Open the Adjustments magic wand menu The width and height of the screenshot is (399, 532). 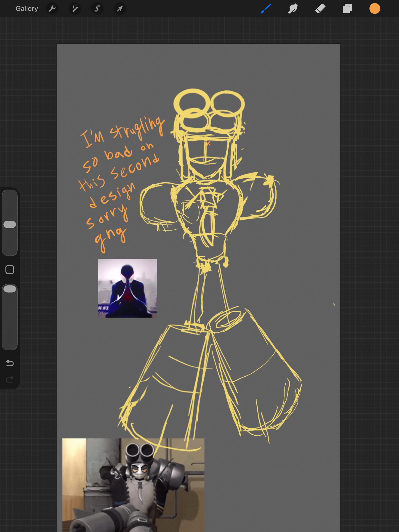click(75, 9)
